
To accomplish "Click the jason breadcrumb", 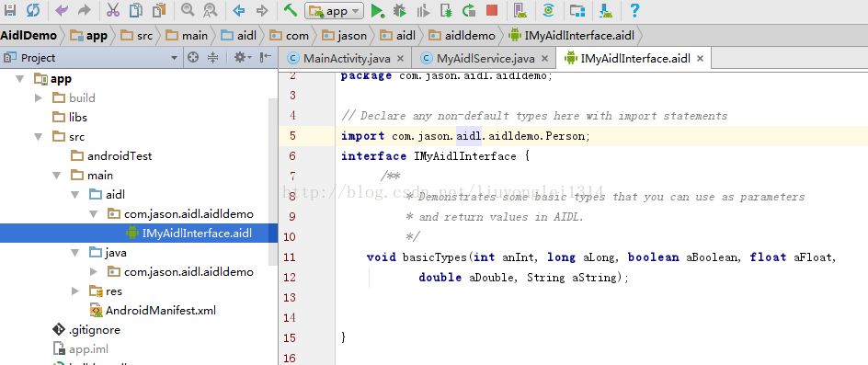I will (344, 36).
